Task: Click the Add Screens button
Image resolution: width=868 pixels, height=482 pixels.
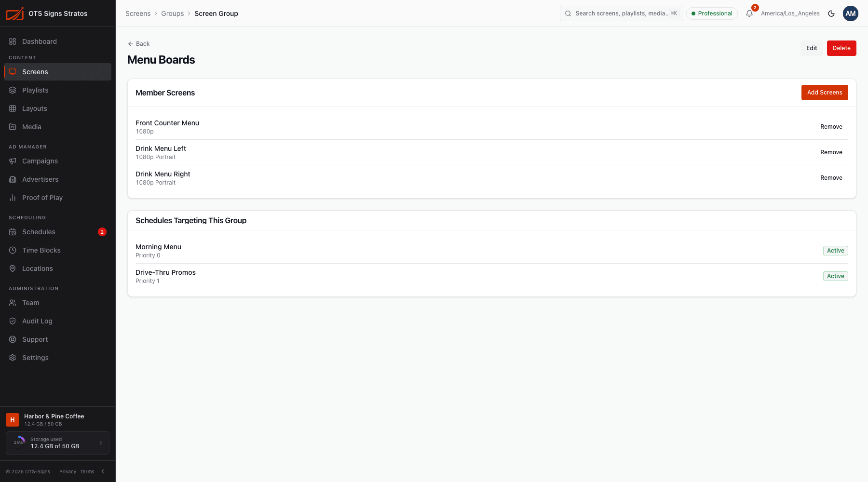Action: tap(825, 93)
